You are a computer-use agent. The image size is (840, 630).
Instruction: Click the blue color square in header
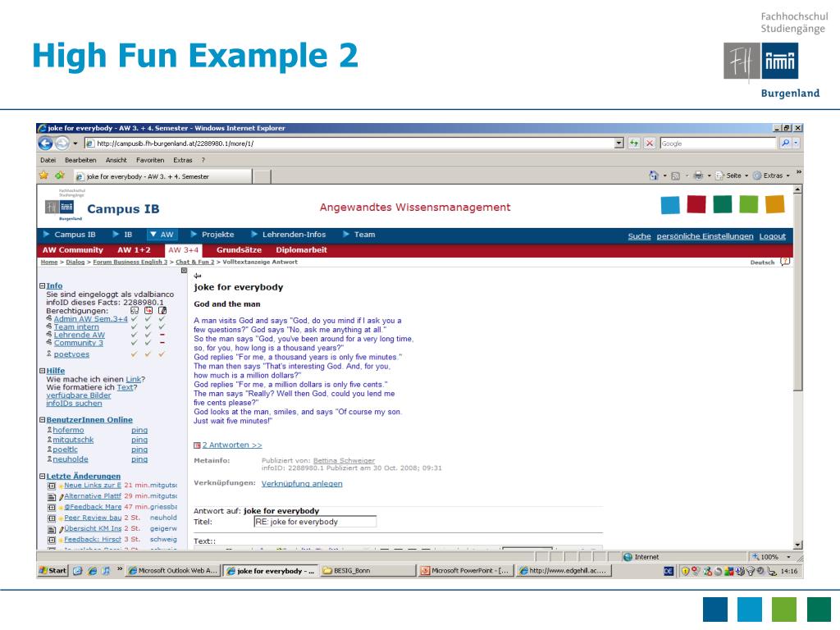(670, 204)
